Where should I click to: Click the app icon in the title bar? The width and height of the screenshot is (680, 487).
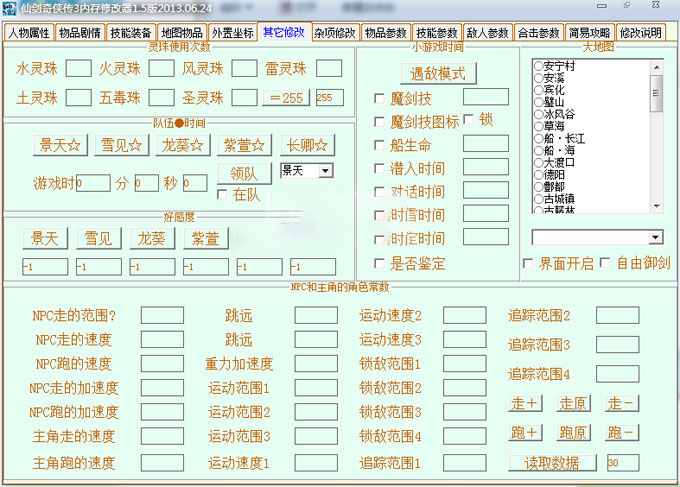(x=9, y=8)
